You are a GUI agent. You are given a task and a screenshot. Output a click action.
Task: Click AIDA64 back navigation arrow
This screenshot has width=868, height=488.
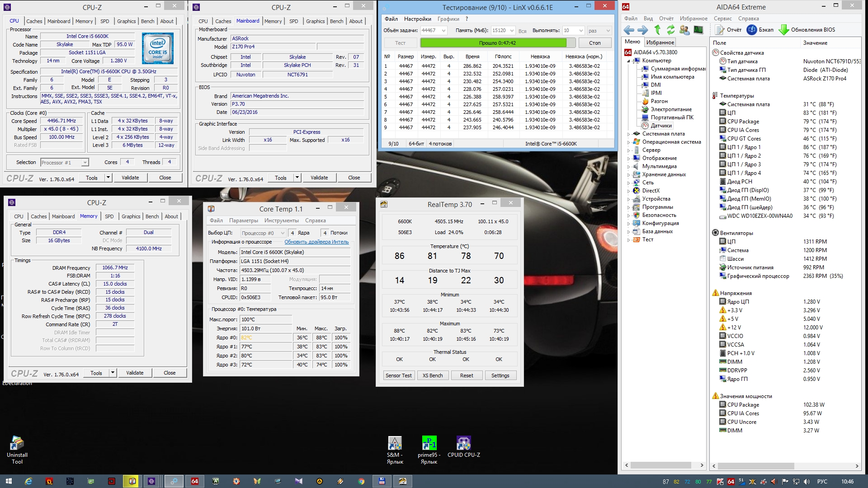[629, 30]
